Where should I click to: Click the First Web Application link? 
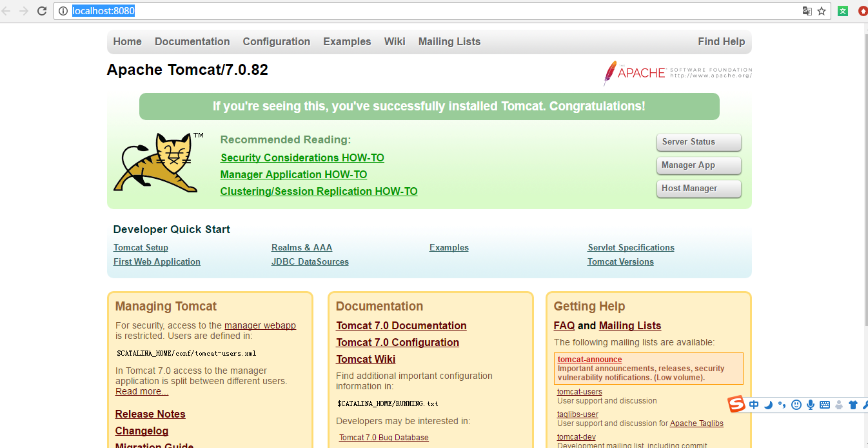tap(157, 261)
